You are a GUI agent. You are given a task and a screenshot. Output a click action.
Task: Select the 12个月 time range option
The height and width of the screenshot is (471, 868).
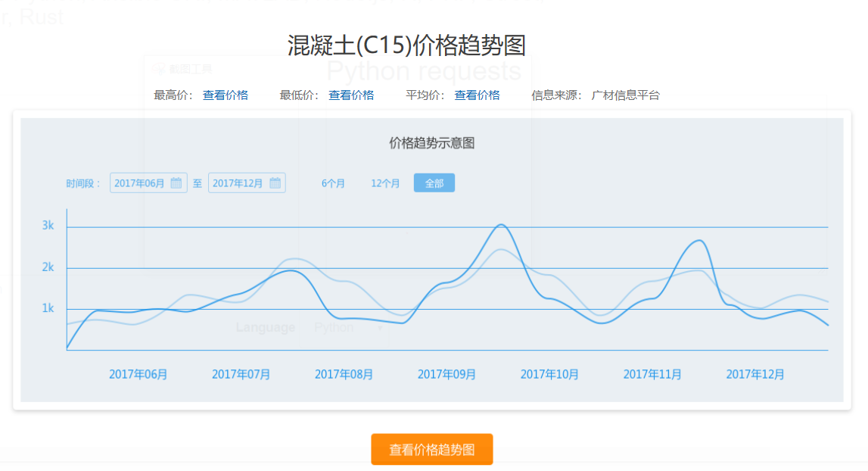(384, 182)
